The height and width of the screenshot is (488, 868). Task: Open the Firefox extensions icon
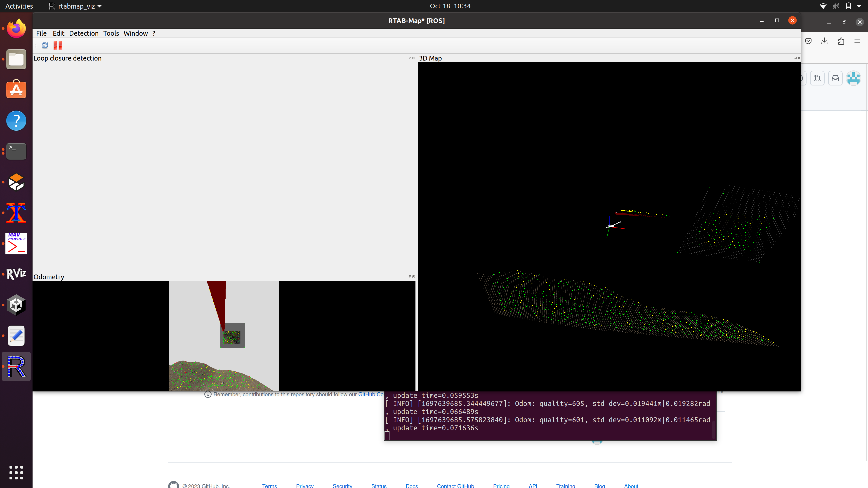click(841, 41)
